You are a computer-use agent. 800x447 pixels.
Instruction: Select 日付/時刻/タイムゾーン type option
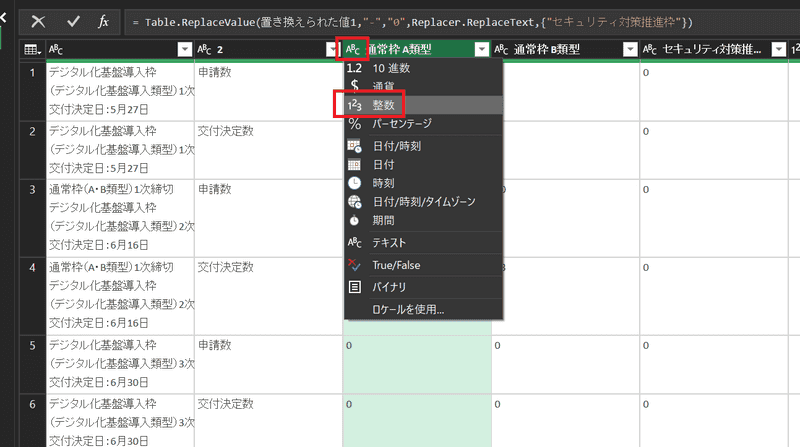(424, 201)
